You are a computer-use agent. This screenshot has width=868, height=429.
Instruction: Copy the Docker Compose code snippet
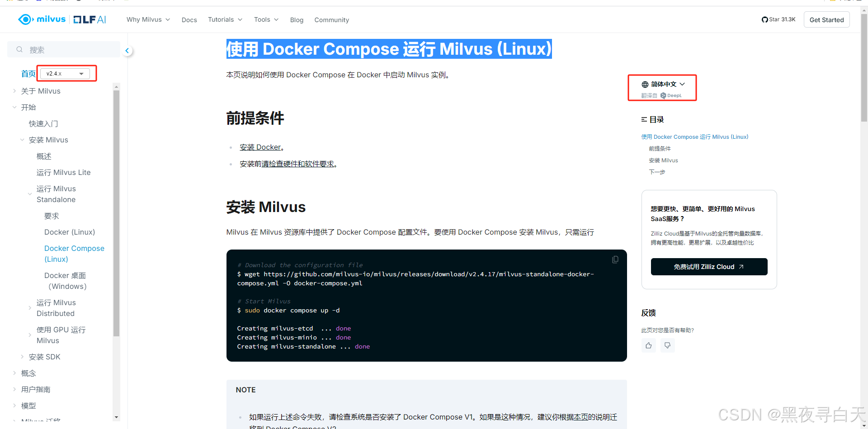coord(615,259)
